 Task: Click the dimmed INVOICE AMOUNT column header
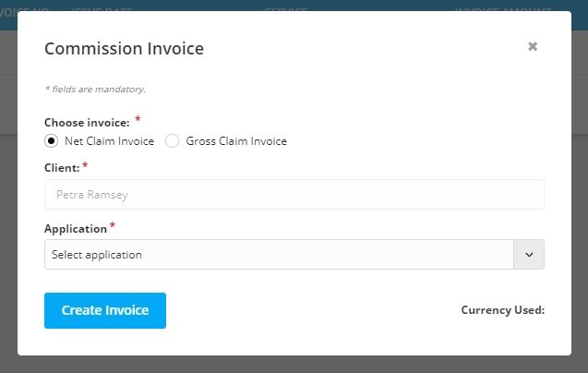tap(503, 8)
